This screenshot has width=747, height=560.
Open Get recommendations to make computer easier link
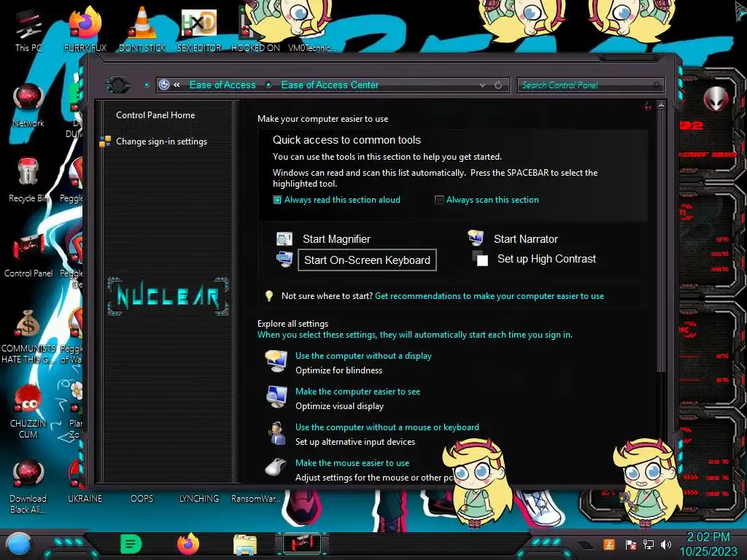pyautogui.click(x=489, y=296)
